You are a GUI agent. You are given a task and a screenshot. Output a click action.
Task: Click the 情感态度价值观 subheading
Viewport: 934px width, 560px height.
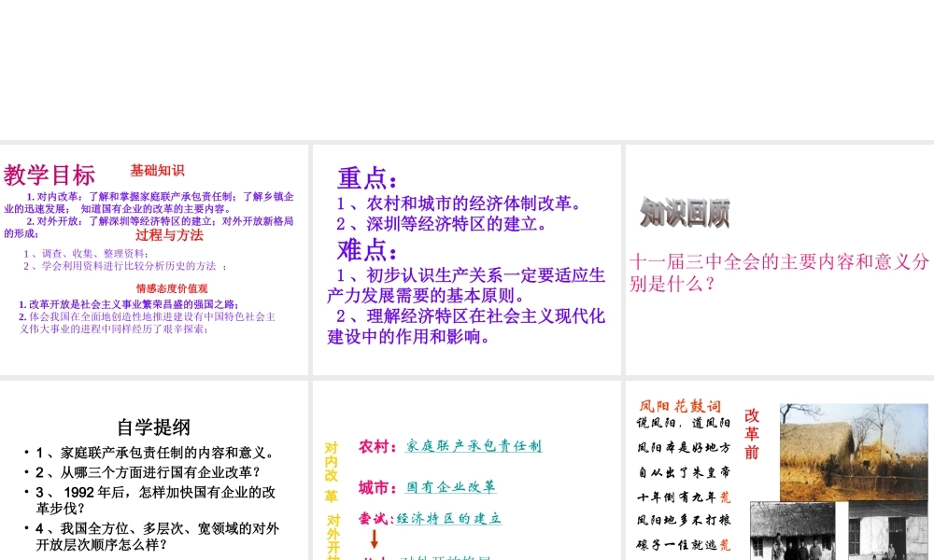pyautogui.click(x=172, y=288)
